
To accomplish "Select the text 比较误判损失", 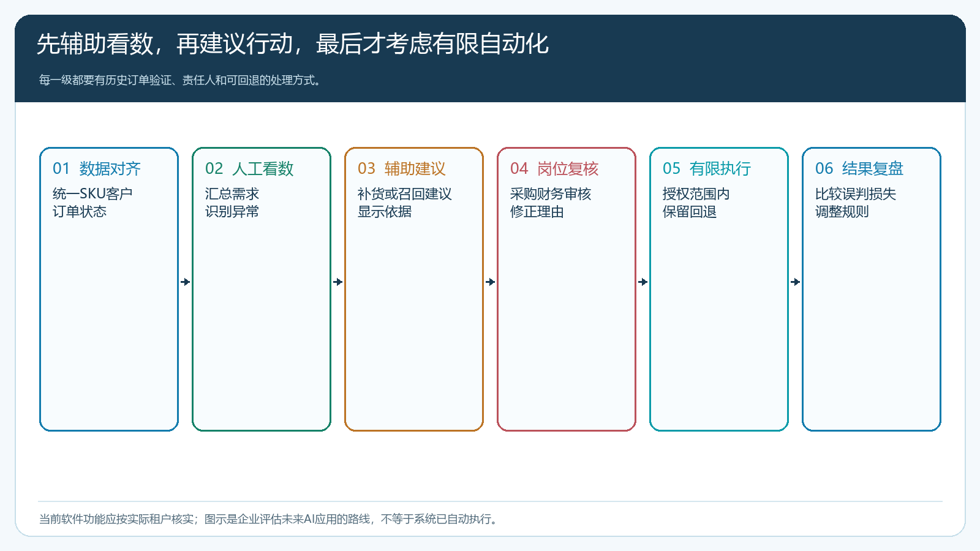I will (x=856, y=193).
